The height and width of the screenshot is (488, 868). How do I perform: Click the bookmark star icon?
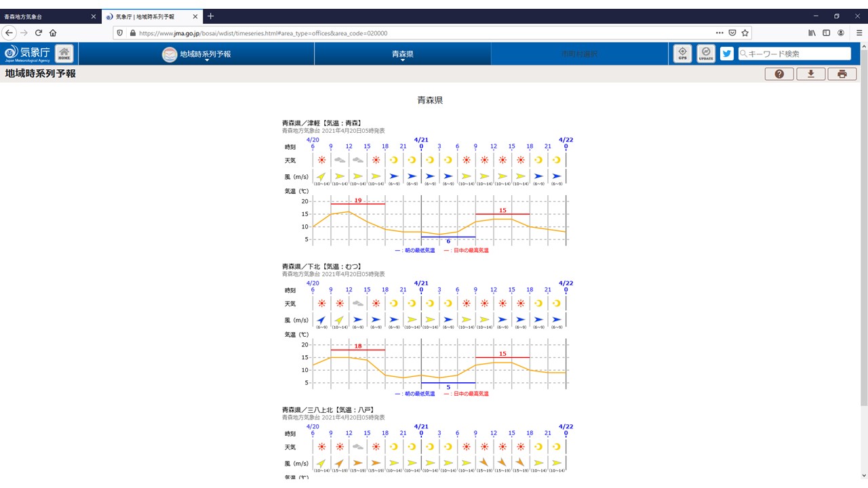coord(745,33)
